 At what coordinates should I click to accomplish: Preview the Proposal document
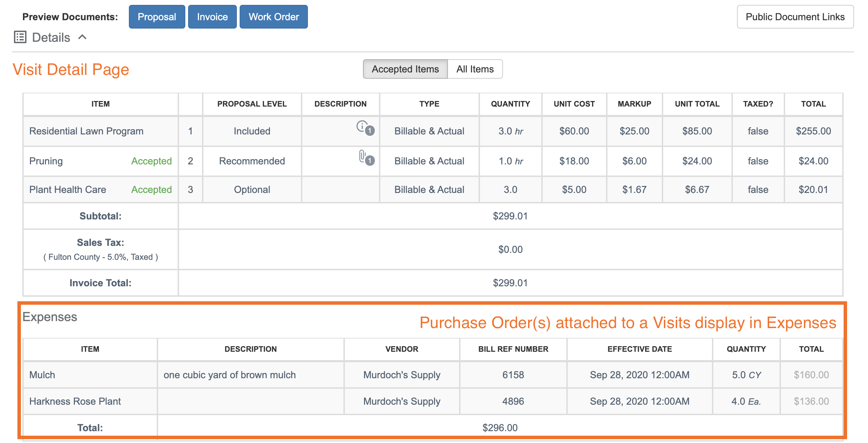click(157, 17)
